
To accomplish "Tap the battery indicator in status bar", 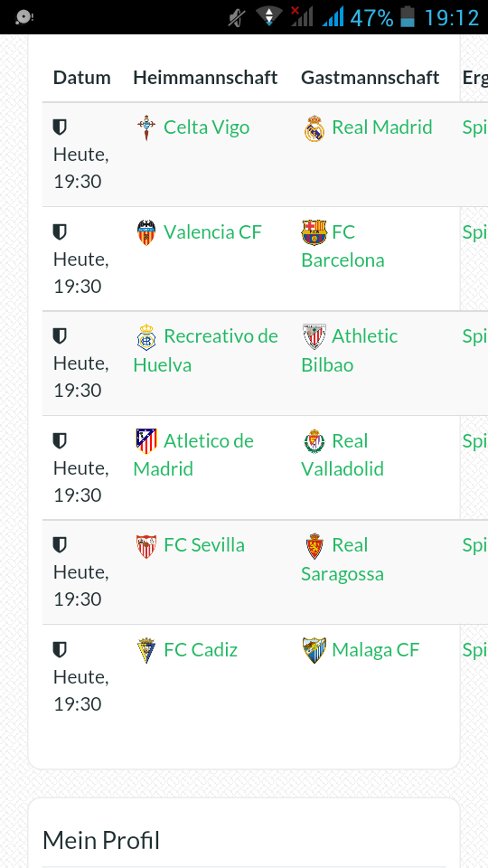I will click(x=408, y=16).
